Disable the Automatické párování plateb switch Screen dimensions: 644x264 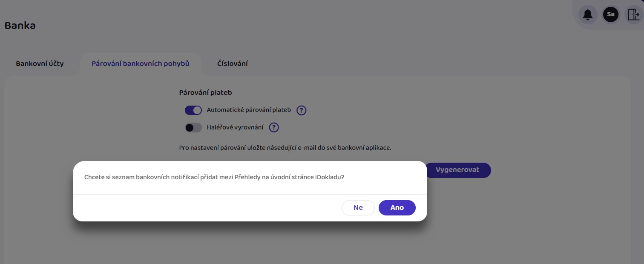193,110
